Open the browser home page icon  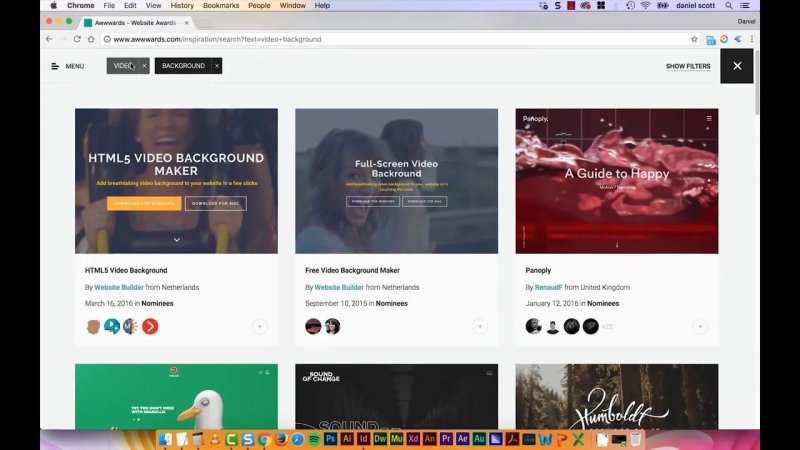[x=91, y=39]
